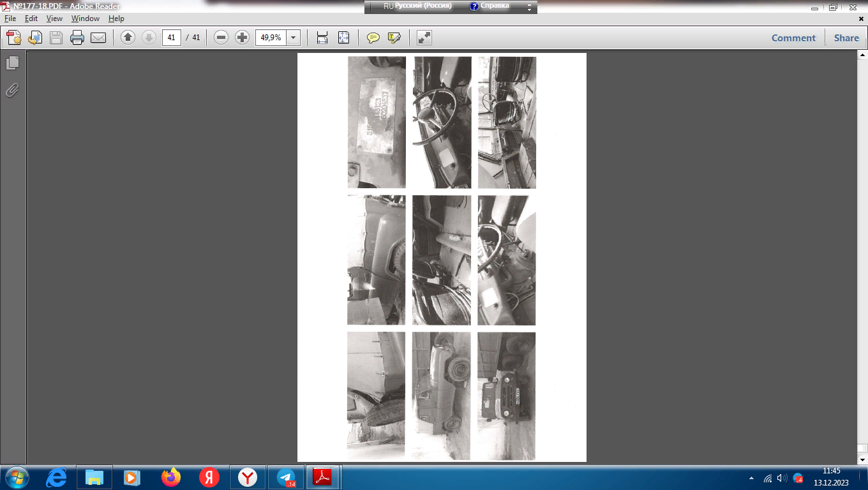Image resolution: width=868 pixels, height=490 pixels.
Task: Click the vertical scrollbar down arrow
Action: [862, 459]
